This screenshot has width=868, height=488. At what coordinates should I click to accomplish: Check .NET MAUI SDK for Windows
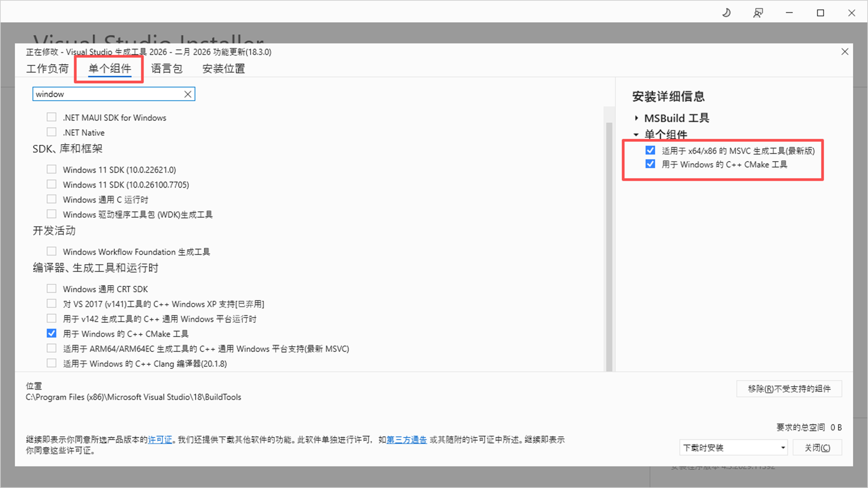[x=52, y=117]
